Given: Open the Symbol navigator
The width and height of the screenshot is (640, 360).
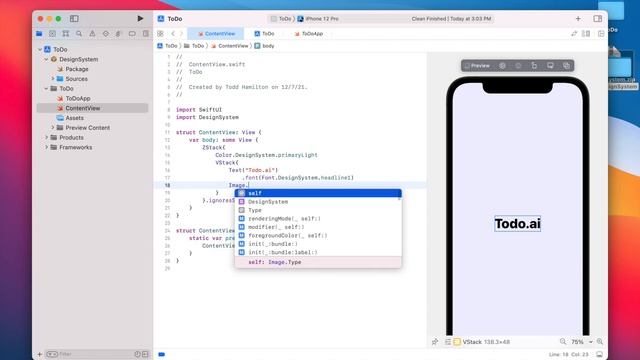Looking at the screenshot, I should 66,33.
